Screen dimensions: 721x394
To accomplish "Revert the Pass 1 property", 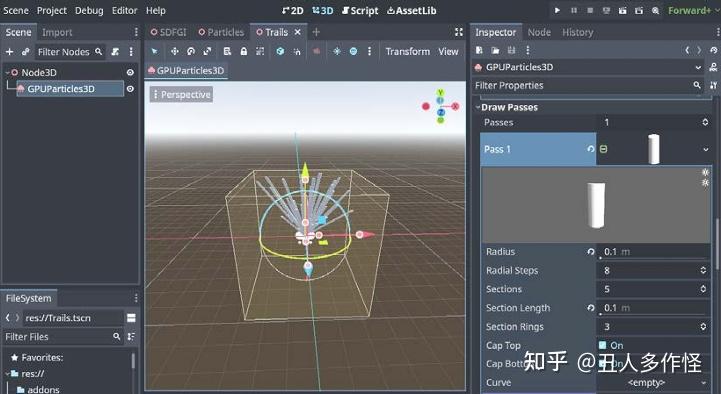I will click(590, 149).
